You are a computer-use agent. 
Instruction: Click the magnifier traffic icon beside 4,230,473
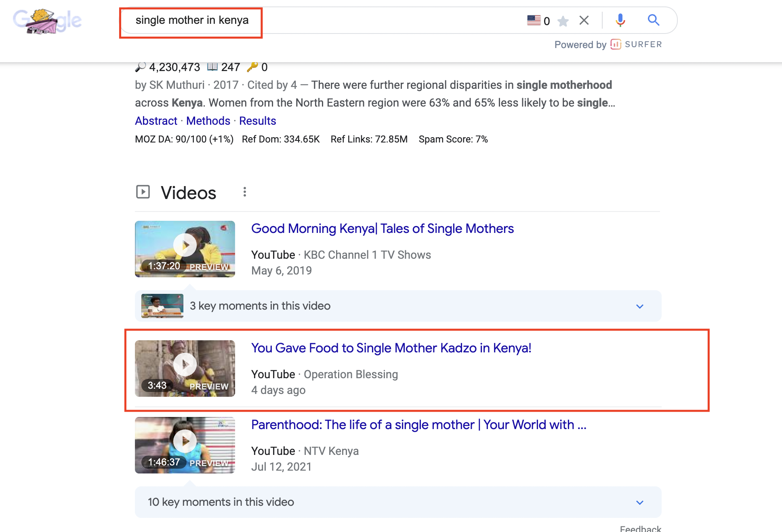point(140,67)
